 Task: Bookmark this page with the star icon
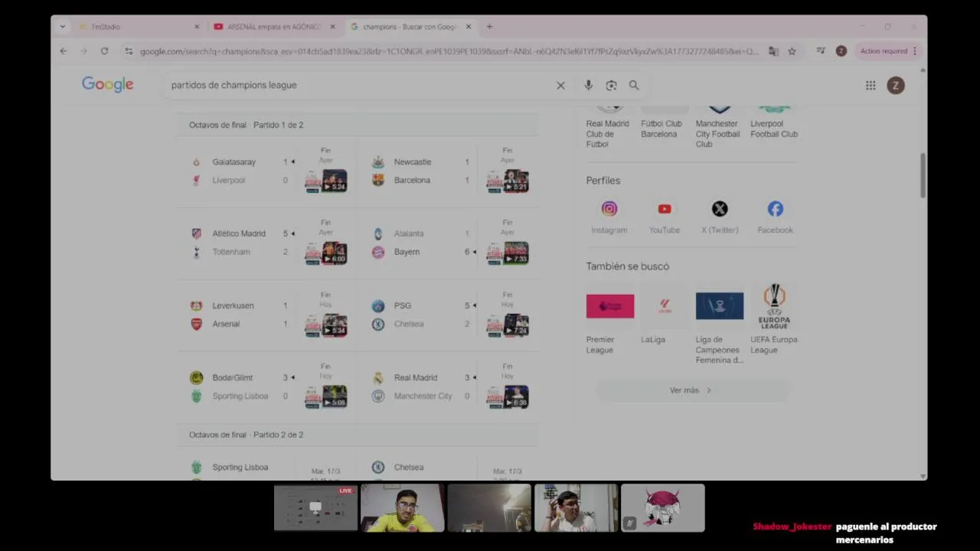[792, 51]
